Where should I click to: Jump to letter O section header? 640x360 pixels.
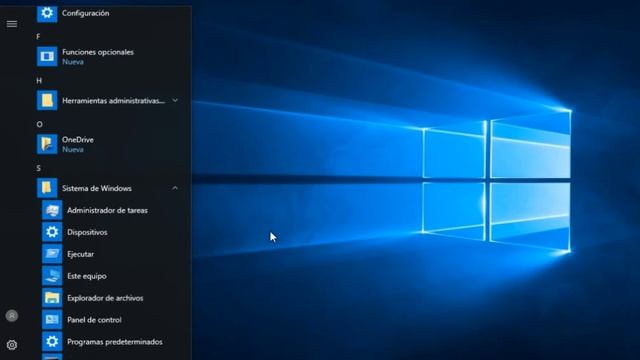[39, 124]
